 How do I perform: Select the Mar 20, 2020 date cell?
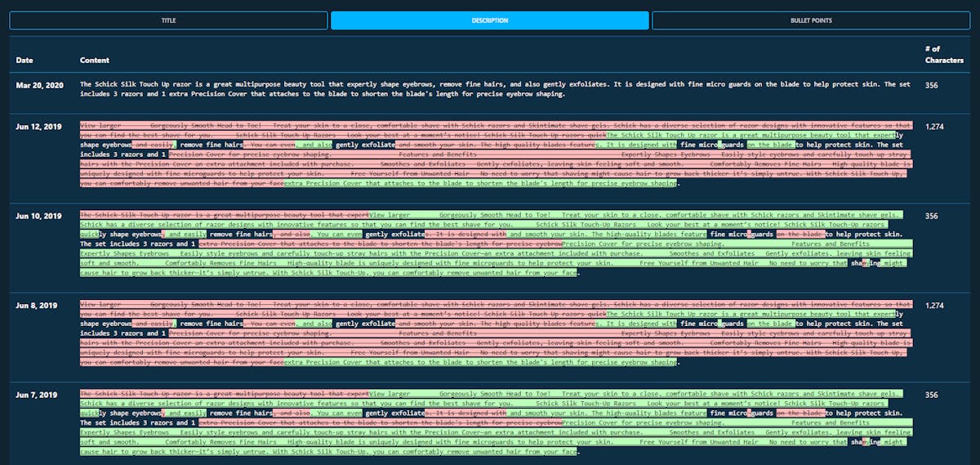[x=39, y=84]
